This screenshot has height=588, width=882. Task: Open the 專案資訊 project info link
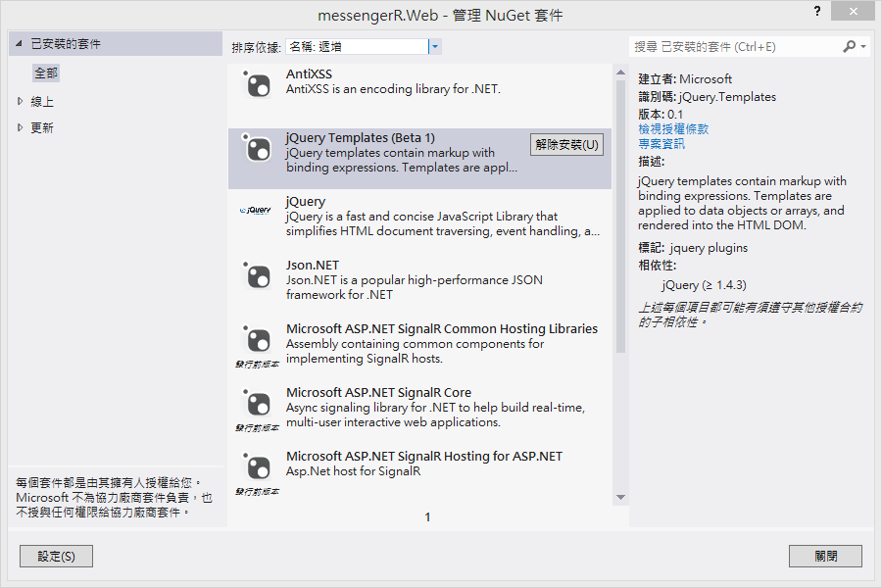click(661, 143)
